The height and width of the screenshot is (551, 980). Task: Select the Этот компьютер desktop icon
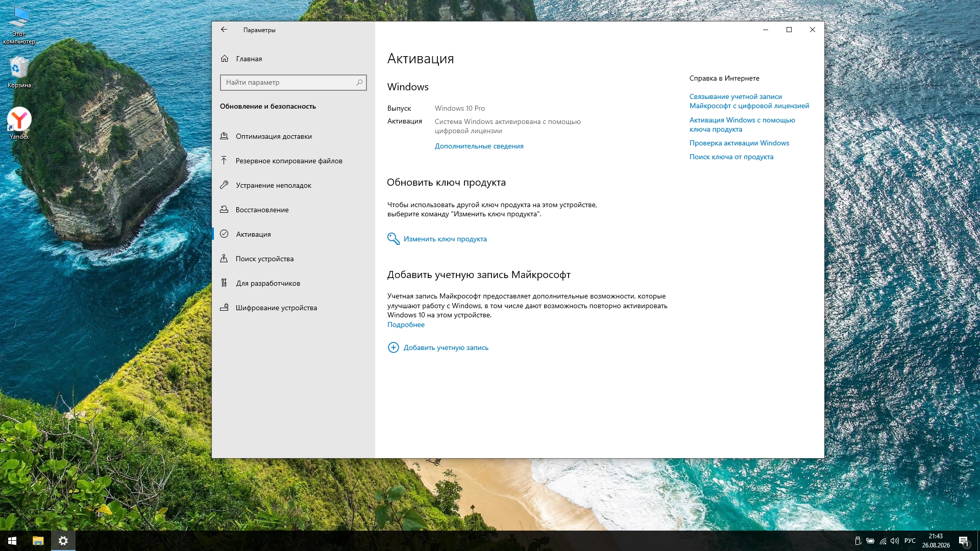19,26
